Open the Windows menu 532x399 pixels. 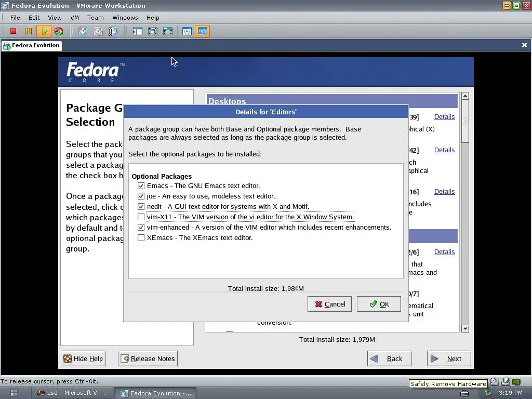tap(125, 18)
